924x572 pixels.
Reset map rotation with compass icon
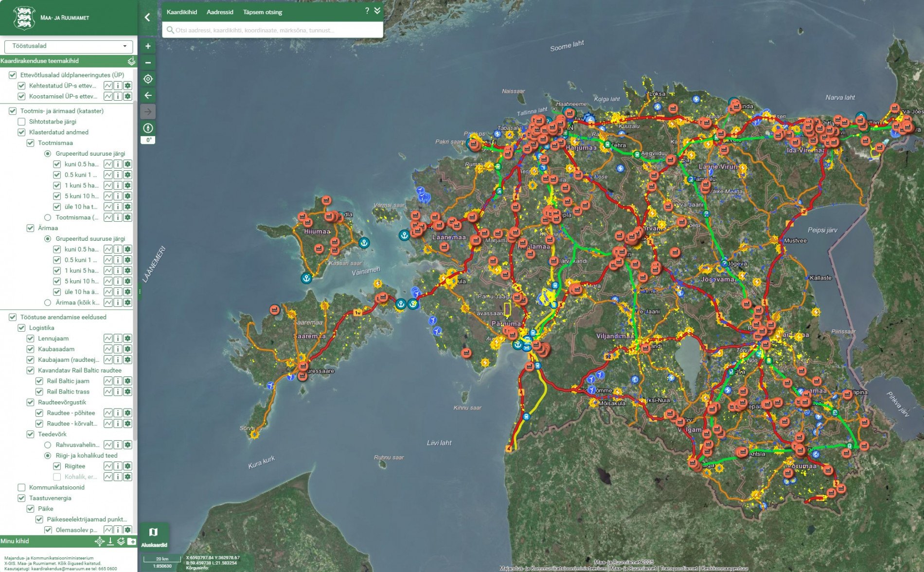click(148, 128)
